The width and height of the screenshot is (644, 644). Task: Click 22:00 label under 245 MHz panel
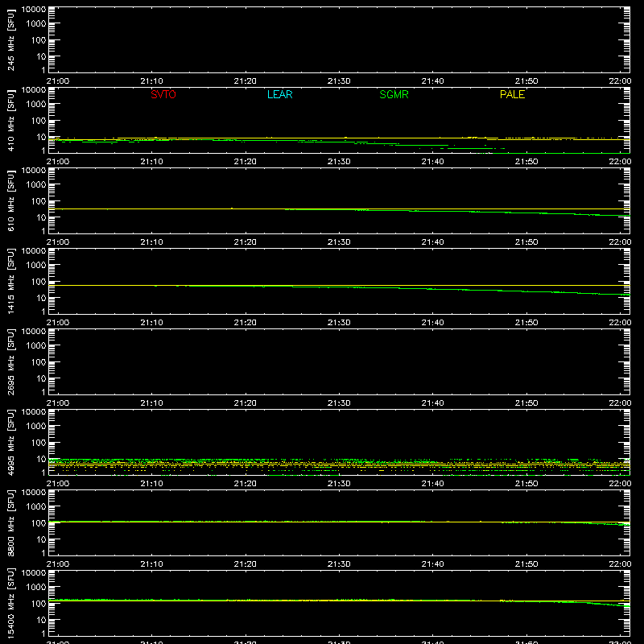(620, 81)
